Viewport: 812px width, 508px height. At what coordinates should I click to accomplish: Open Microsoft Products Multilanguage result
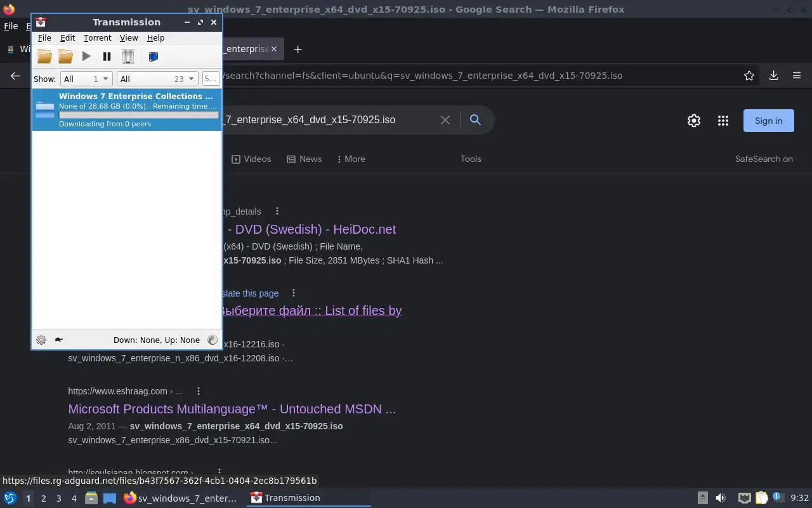[x=232, y=409]
